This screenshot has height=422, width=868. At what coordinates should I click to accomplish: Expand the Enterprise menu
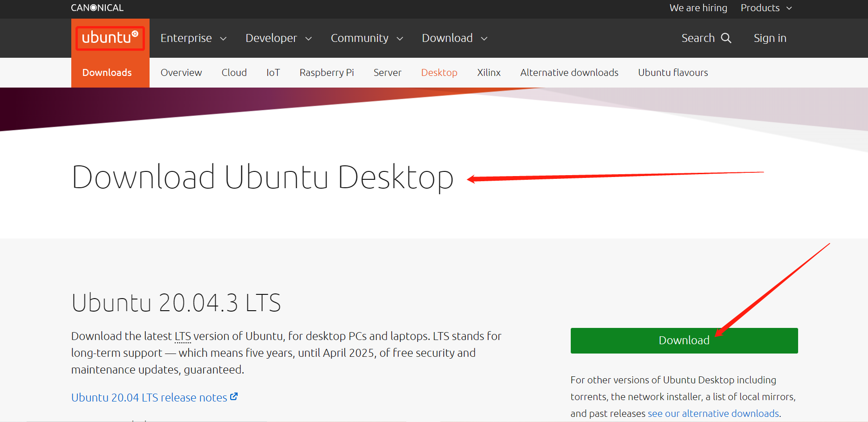pos(193,38)
